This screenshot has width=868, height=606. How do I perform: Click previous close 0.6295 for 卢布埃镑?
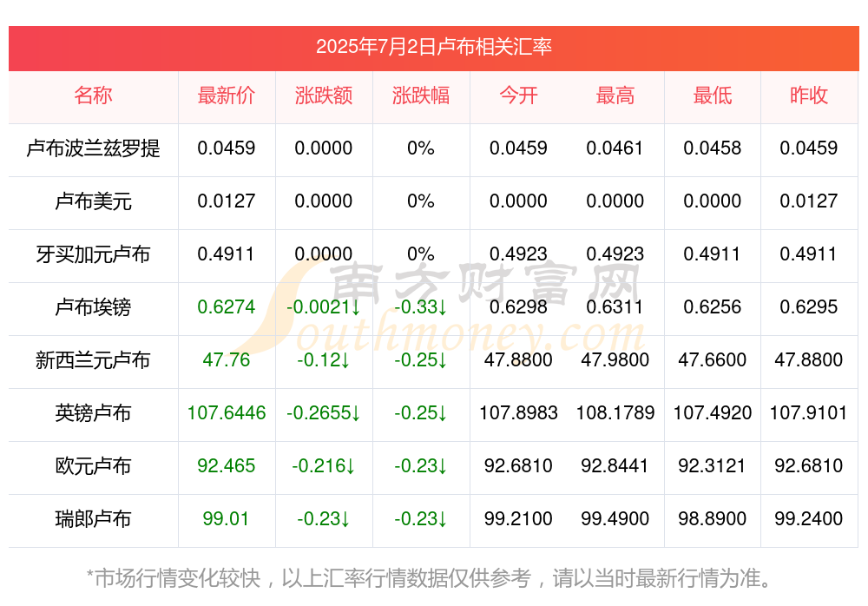coord(809,306)
